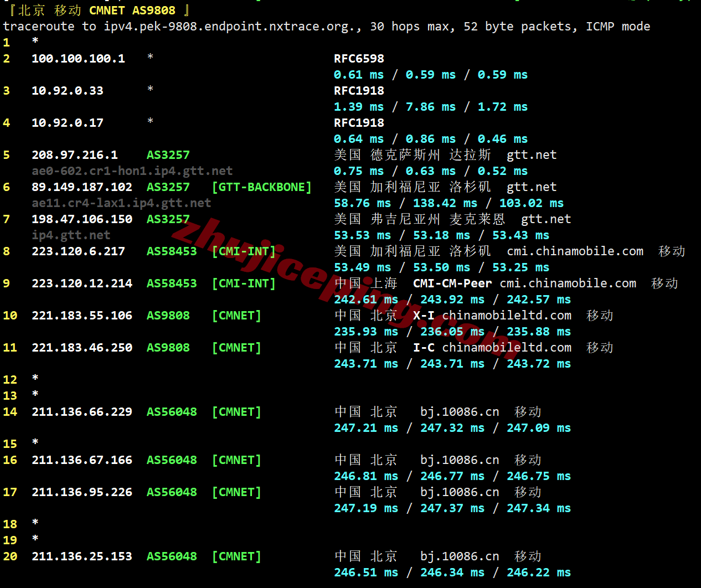Click bj.10086.cn on hop 14
701x588 pixels.
tap(460, 412)
